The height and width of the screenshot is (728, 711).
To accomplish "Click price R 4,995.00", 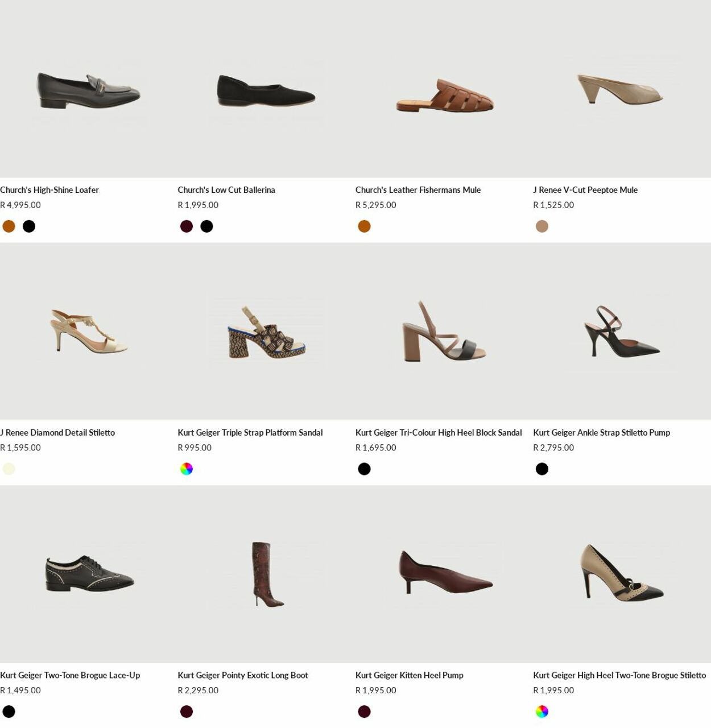I will [x=20, y=205].
